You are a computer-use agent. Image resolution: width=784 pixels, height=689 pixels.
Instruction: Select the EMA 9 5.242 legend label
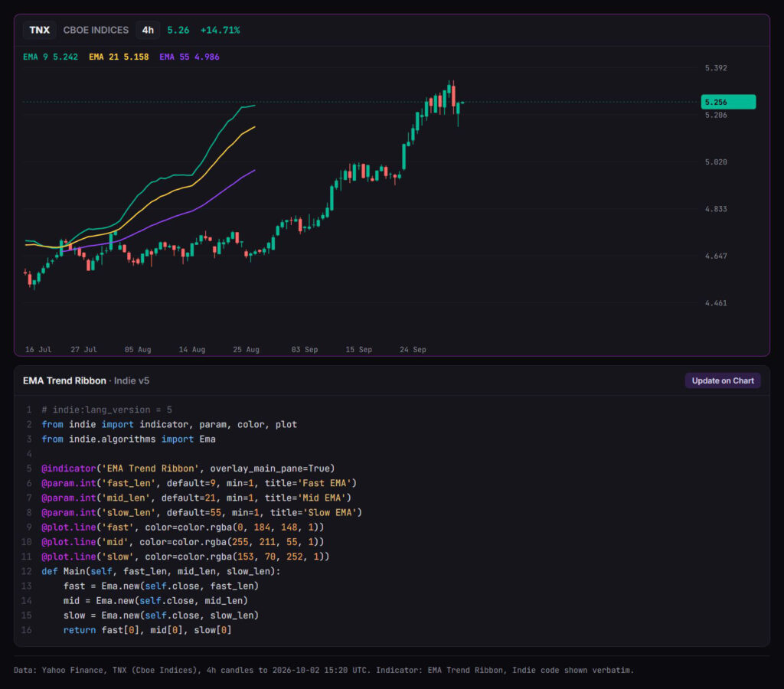pos(51,57)
